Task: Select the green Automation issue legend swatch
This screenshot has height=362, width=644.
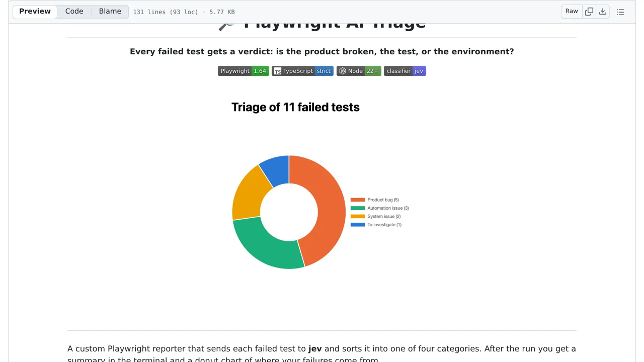Action: coord(358,208)
